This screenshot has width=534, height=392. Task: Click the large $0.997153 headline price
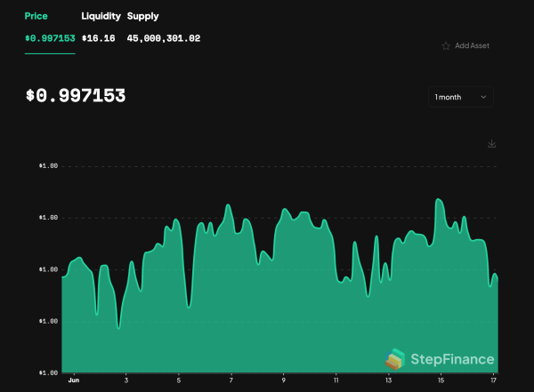click(x=76, y=95)
